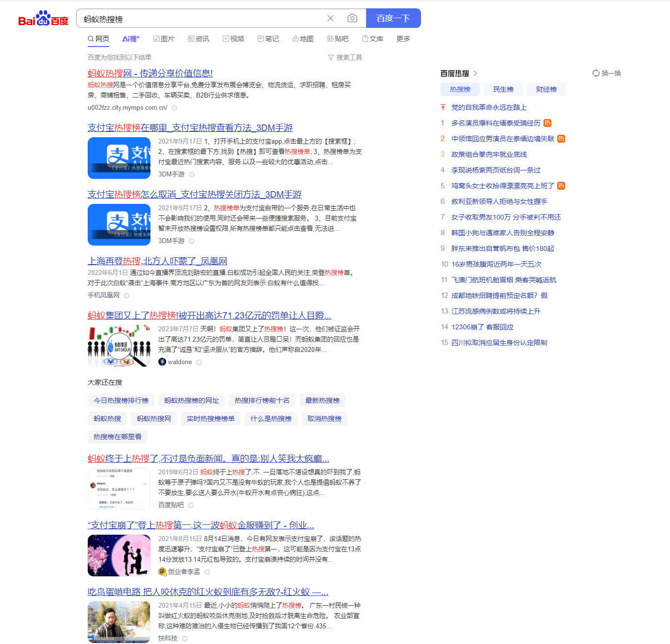Refresh hot list with 换一换
Screen dimensions: 670x644
click(x=607, y=73)
